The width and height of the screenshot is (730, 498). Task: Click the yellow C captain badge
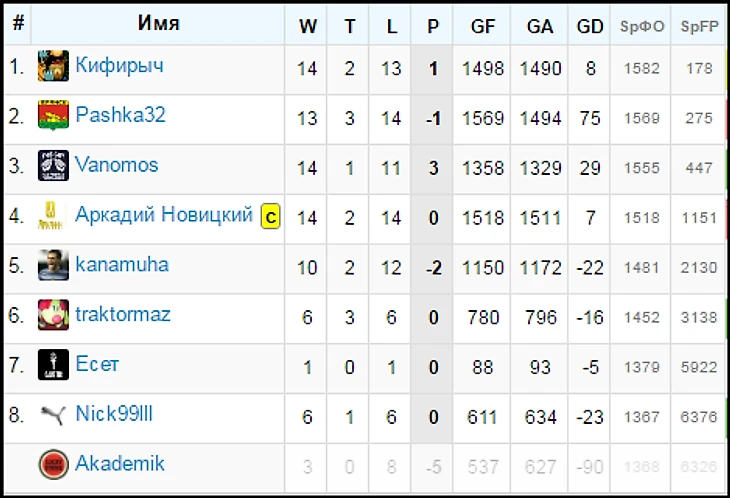[269, 216]
